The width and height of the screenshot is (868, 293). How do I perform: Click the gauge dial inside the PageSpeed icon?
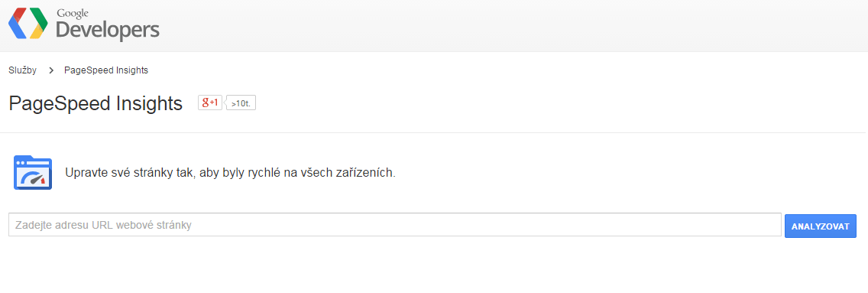point(33,179)
